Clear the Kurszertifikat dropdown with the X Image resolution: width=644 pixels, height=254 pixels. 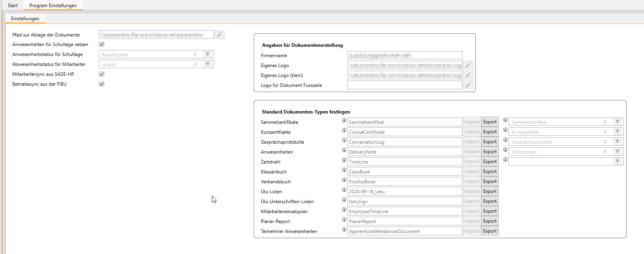pyautogui.click(x=605, y=132)
